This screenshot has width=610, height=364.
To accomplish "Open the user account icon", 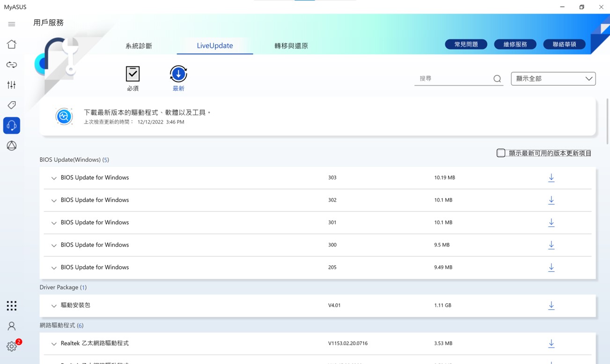I will click(12, 326).
